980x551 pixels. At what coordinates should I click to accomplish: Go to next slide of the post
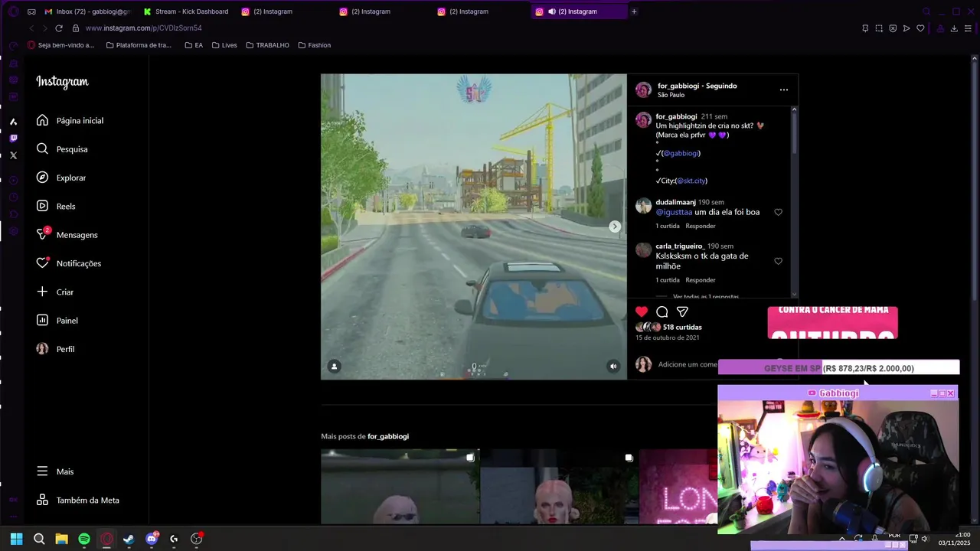click(x=614, y=227)
